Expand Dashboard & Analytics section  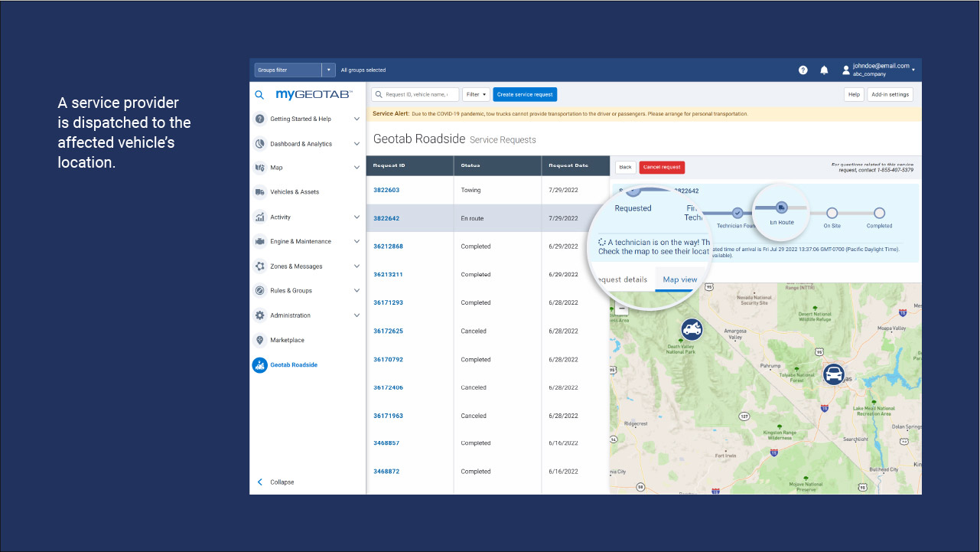tap(357, 143)
